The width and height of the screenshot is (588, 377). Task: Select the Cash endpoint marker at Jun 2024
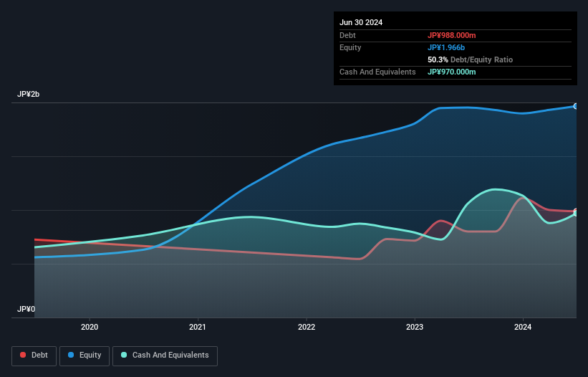(576, 214)
